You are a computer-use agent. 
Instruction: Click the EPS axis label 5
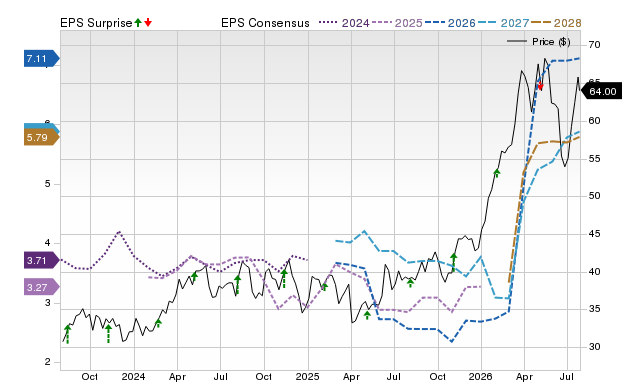(48, 184)
